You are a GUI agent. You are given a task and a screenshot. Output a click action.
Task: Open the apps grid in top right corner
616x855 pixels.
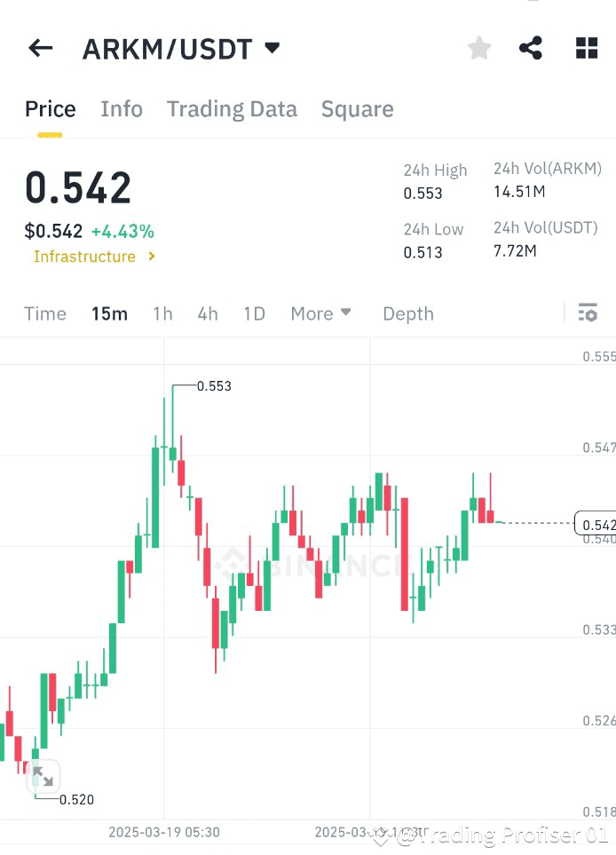coord(586,48)
